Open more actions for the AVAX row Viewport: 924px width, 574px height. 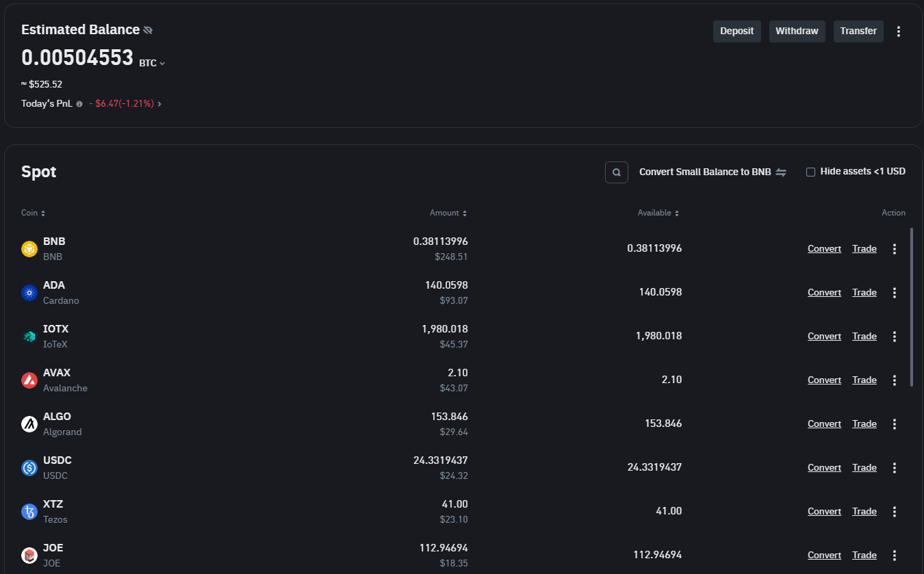click(895, 380)
